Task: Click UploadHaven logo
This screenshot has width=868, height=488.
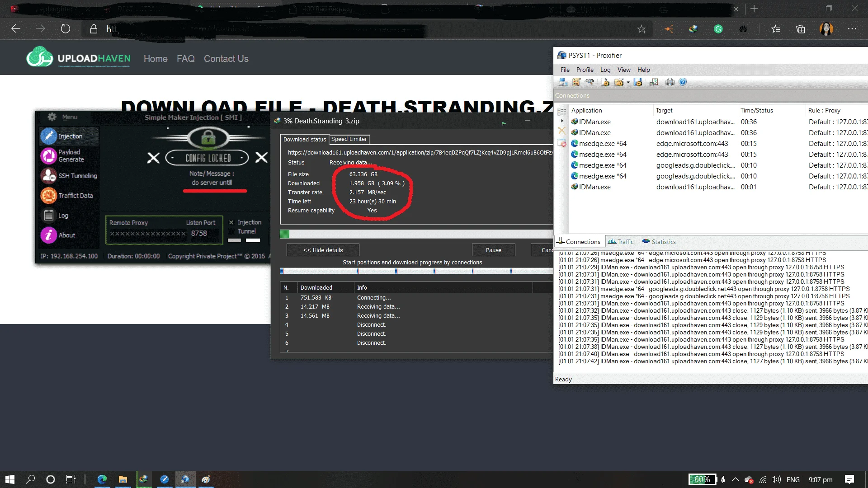Action: pyautogui.click(x=79, y=58)
